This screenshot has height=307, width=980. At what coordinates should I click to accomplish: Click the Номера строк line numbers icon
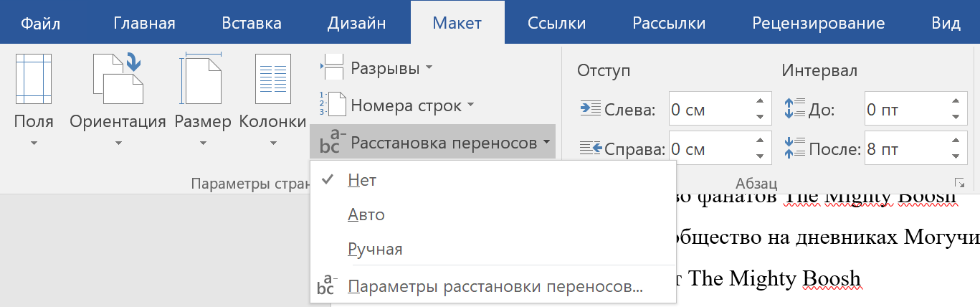(333, 105)
